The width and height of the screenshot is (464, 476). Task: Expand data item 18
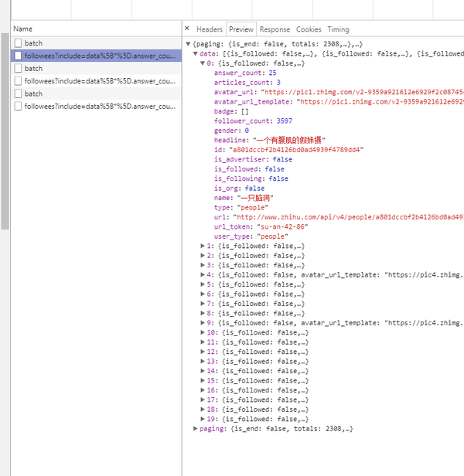click(x=203, y=410)
